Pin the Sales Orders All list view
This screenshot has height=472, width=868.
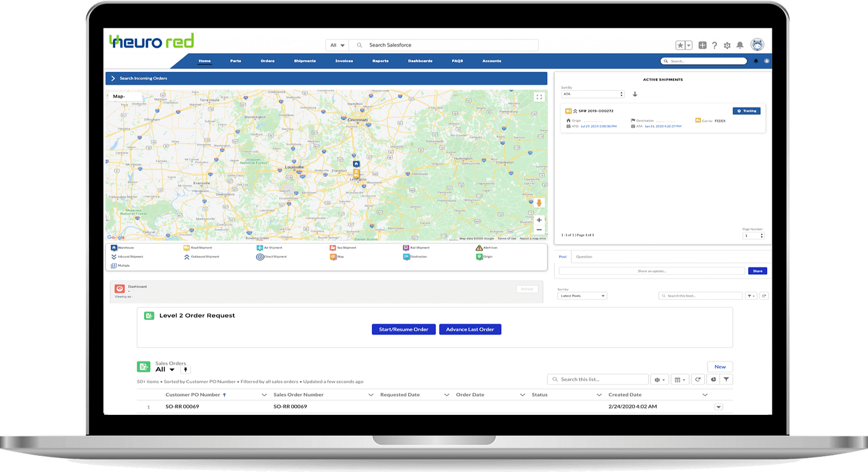(185, 369)
